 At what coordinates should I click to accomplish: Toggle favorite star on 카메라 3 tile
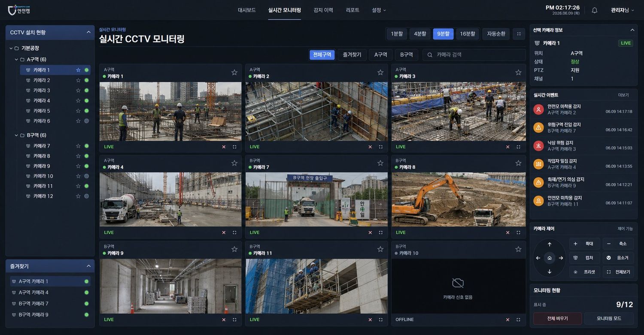[x=518, y=72]
